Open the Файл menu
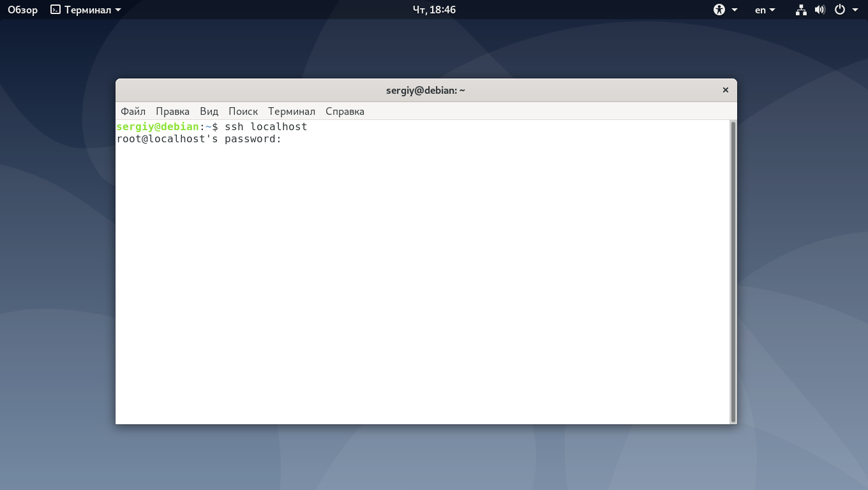The height and width of the screenshot is (490, 868). point(133,111)
